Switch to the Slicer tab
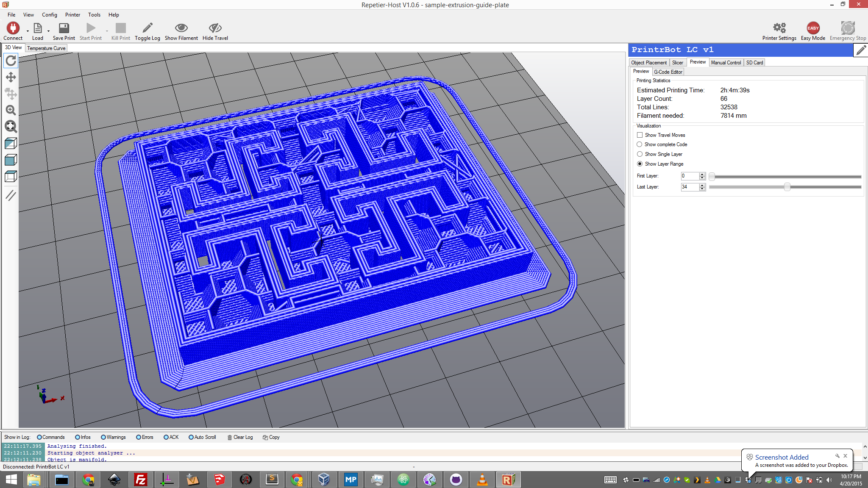Viewport: 868px width, 488px height. 677,63
